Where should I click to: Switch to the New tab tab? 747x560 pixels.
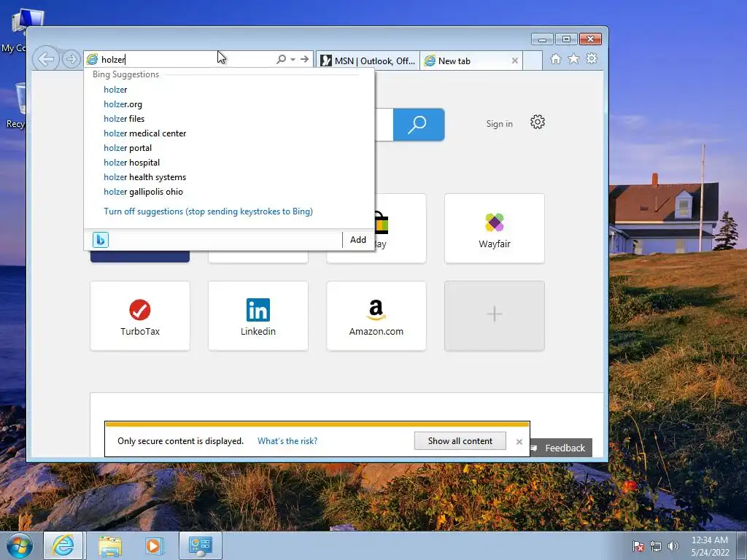(x=466, y=61)
